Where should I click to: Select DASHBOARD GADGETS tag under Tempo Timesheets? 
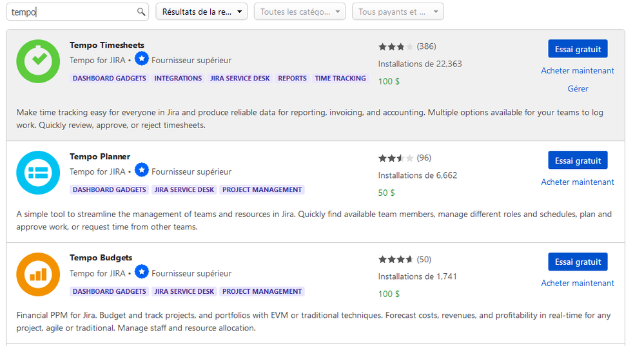click(109, 79)
